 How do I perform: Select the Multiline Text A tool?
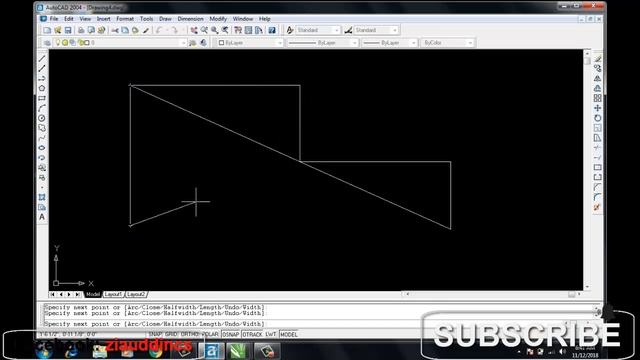pos(42,217)
